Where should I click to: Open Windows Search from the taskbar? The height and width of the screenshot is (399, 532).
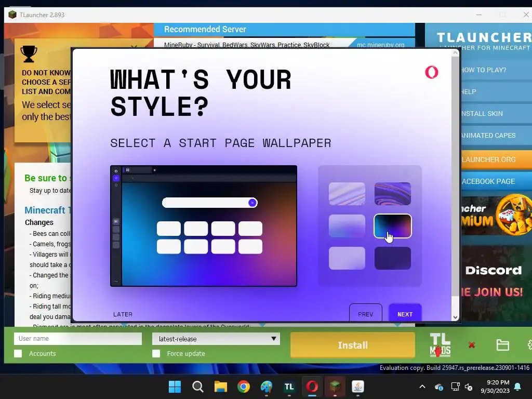click(197, 387)
